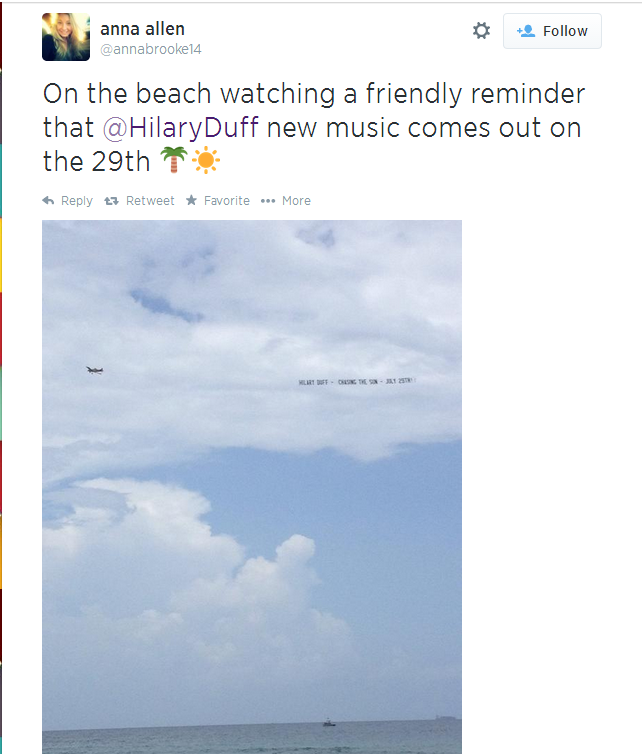Follow anna allen's account
The image size is (642, 754).
click(552, 31)
